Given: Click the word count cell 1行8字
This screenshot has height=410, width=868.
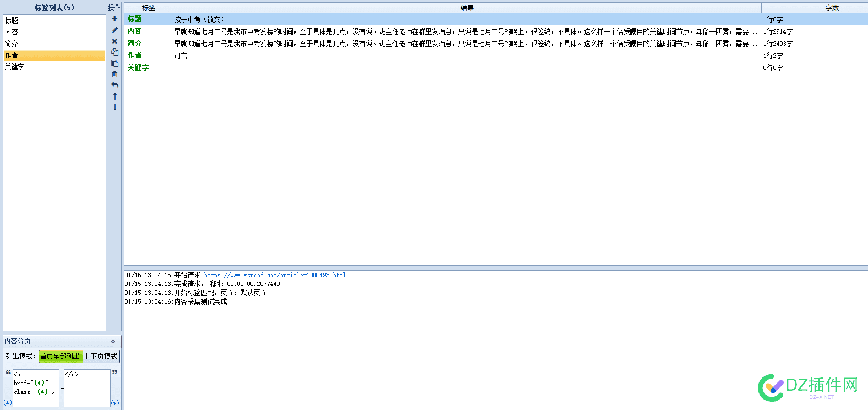Looking at the screenshot, I should pos(773,19).
